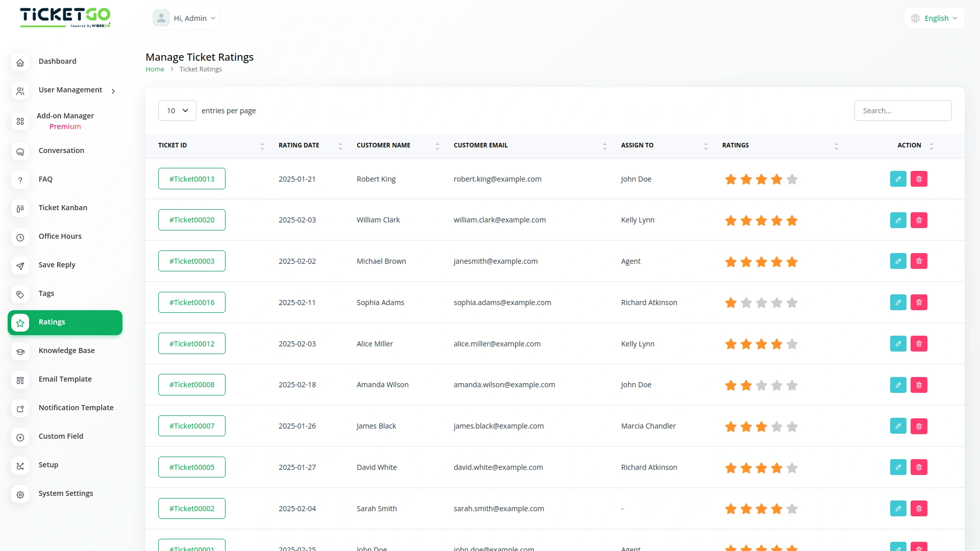980x551 pixels.
Task: Open the Hi, Admin user menu
Action: coord(185,18)
